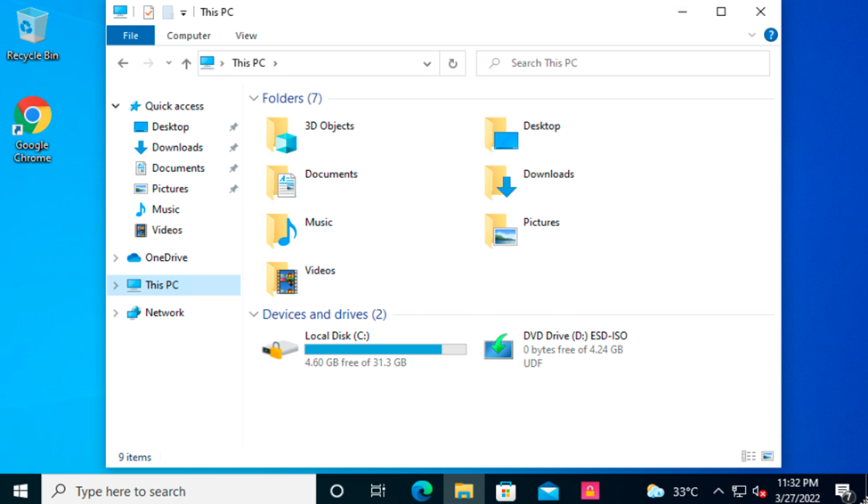Expand the ribbon with the chevron
This screenshot has height=504, width=868.
751,35
